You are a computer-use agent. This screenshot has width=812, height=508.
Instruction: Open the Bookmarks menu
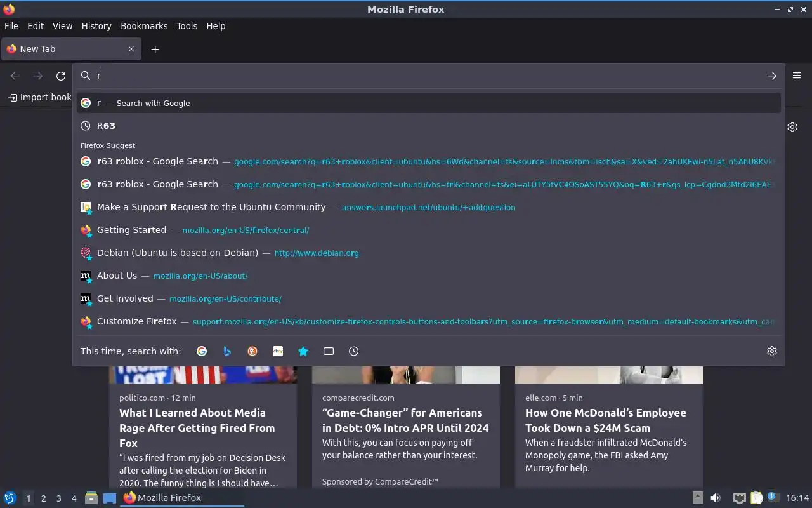[144, 26]
